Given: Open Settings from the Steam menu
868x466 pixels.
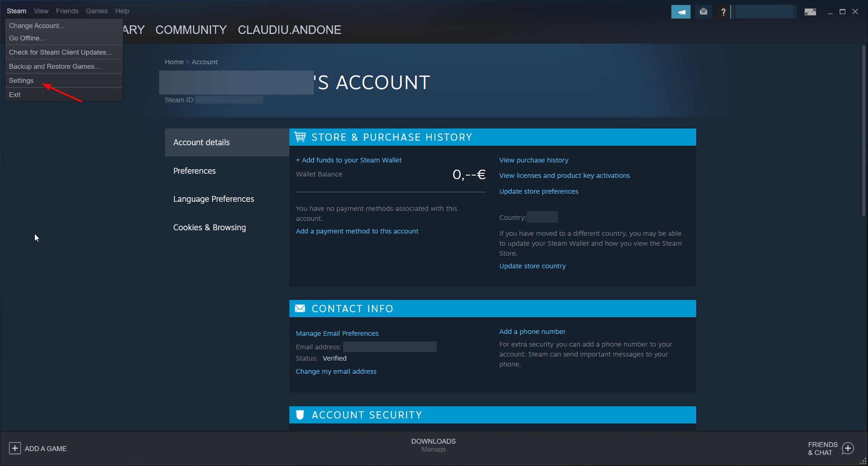Looking at the screenshot, I should [64, 81].
